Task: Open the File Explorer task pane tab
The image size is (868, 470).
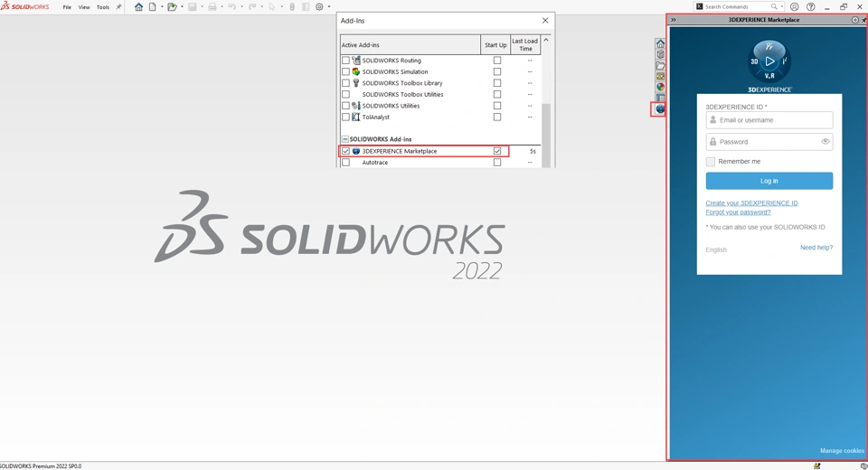Action: (660, 65)
